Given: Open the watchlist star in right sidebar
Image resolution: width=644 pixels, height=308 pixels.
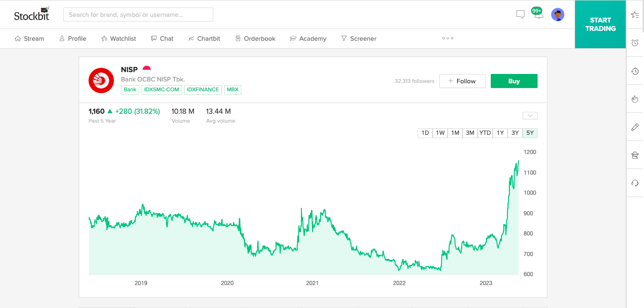Looking at the screenshot, I should (x=635, y=15).
